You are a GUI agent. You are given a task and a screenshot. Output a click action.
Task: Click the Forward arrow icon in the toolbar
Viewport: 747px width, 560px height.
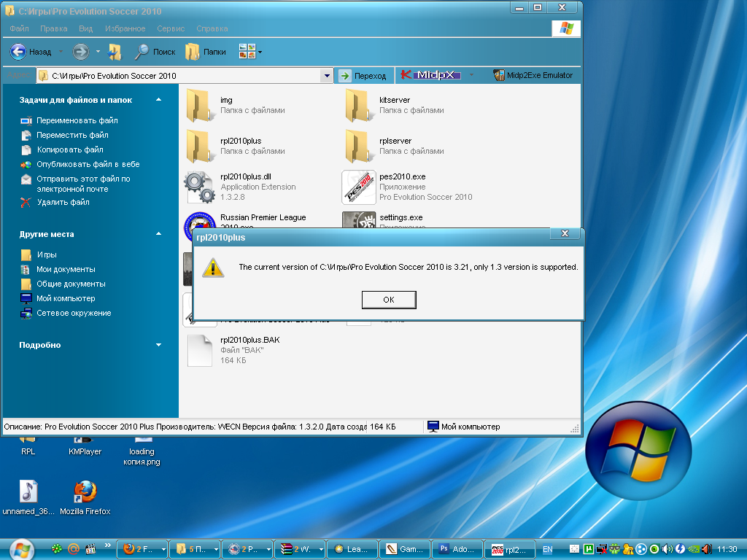(x=80, y=52)
